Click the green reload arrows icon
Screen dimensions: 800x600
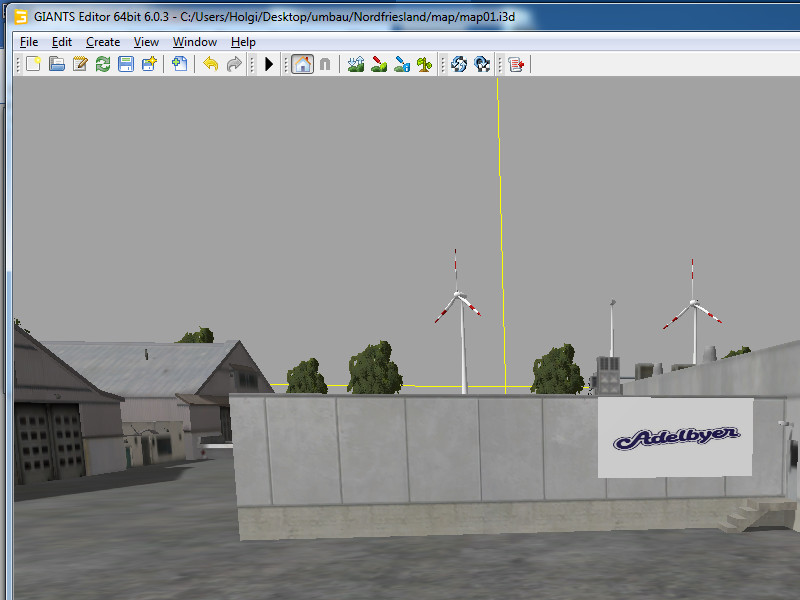pos(103,64)
